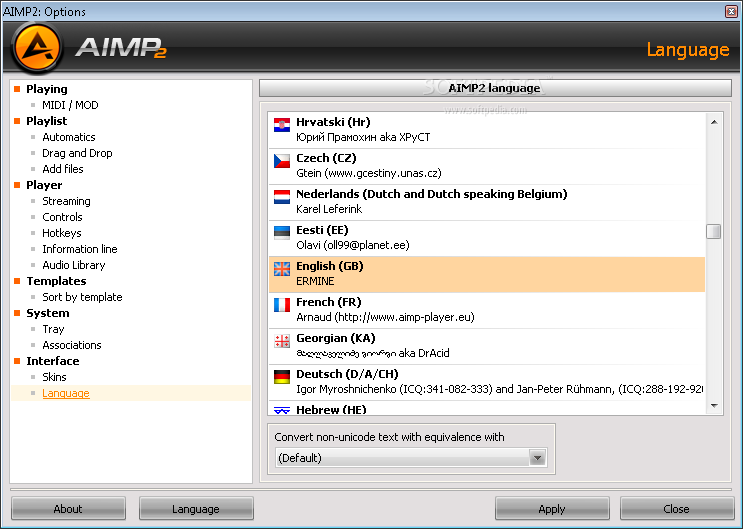Open Audio Library settings
The image size is (743, 529).
(x=73, y=265)
